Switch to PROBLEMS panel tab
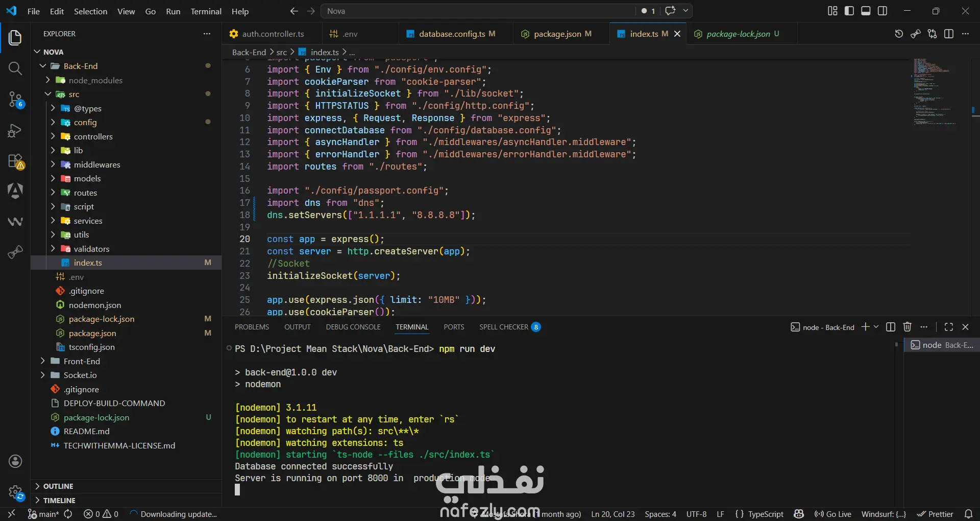The image size is (980, 521). click(252, 327)
